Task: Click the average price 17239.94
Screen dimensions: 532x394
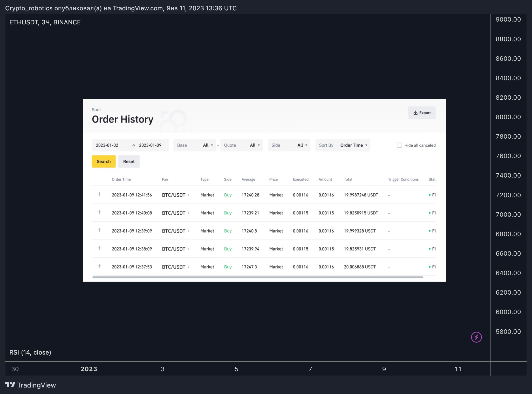Action: click(x=250, y=249)
